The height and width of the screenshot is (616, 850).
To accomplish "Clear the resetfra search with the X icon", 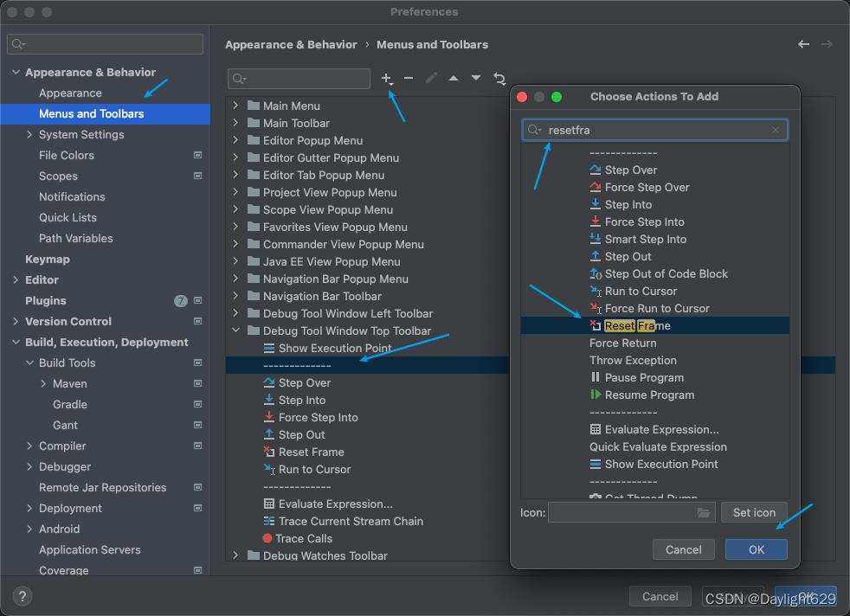I will [x=776, y=128].
